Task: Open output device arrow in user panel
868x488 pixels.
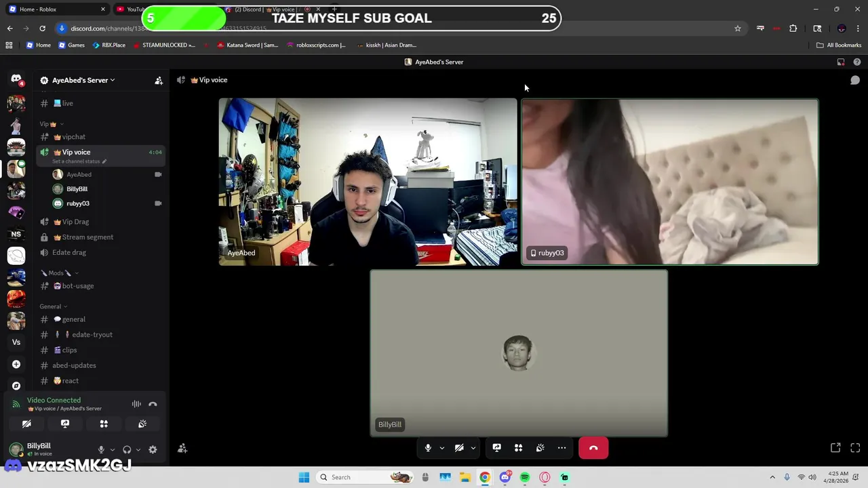Action: [x=138, y=449]
